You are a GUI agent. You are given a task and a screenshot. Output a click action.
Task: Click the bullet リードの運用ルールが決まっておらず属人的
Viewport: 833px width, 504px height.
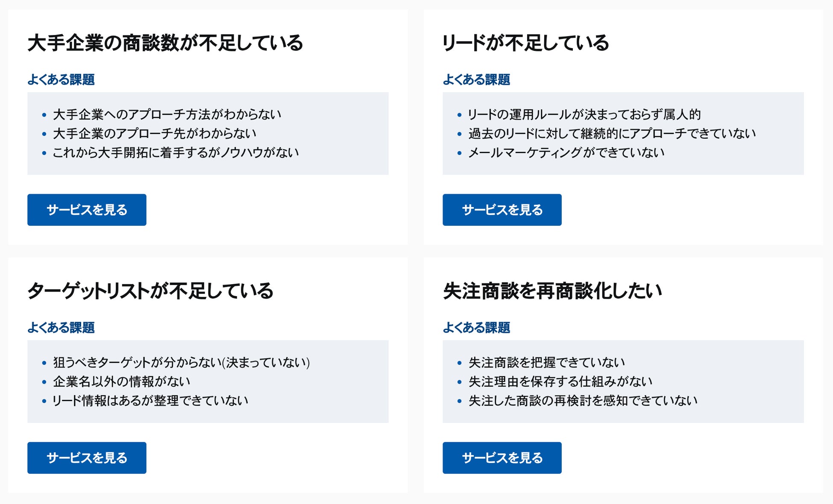pos(584,114)
